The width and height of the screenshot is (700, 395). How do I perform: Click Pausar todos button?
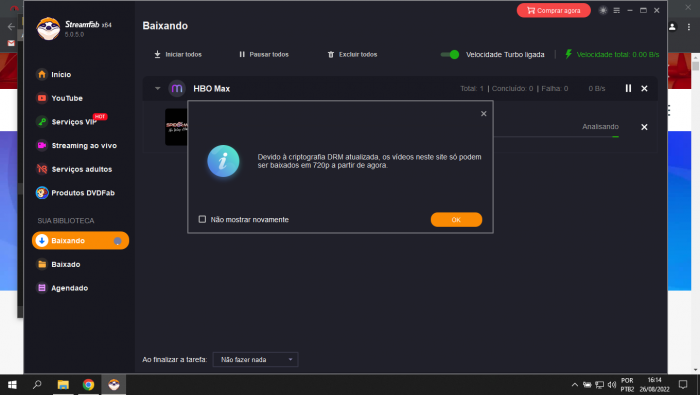click(x=264, y=54)
